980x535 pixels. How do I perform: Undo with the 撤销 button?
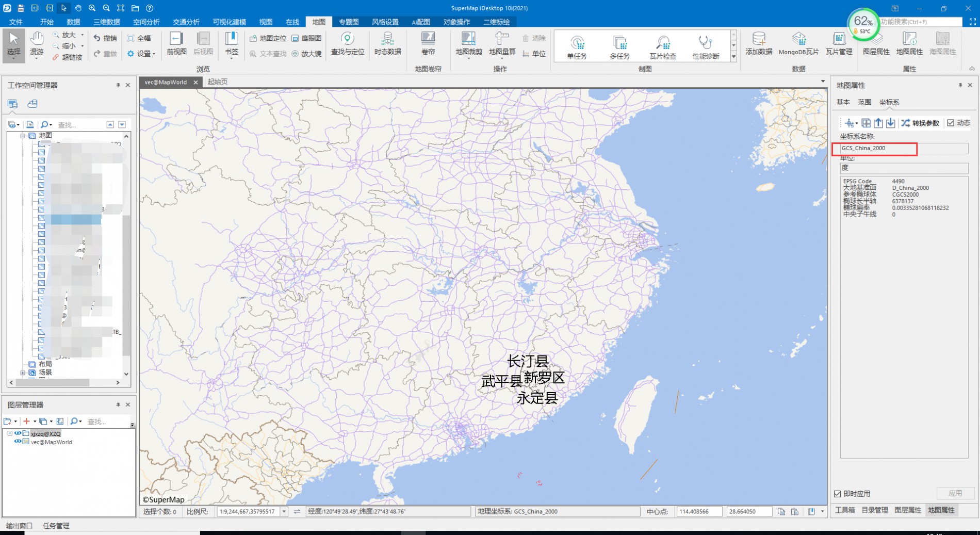(x=105, y=38)
